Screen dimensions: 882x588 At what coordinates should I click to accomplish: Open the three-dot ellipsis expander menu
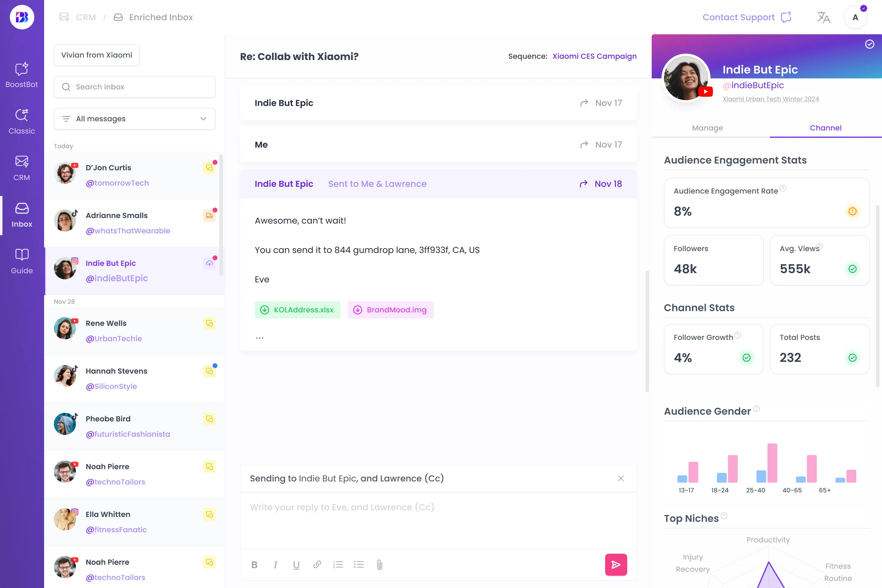click(x=259, y=337)
